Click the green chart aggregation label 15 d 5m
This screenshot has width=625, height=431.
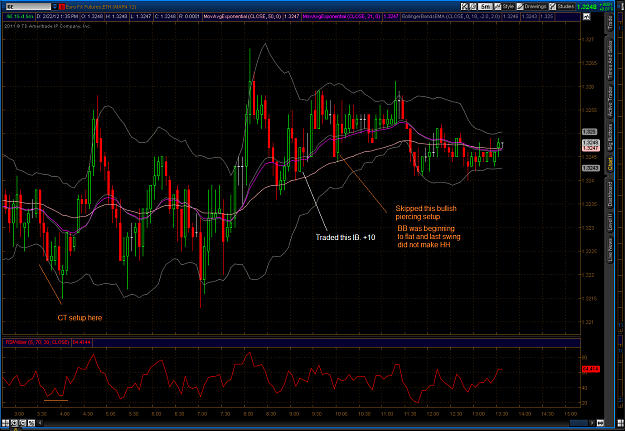click(x=19, y=17)
